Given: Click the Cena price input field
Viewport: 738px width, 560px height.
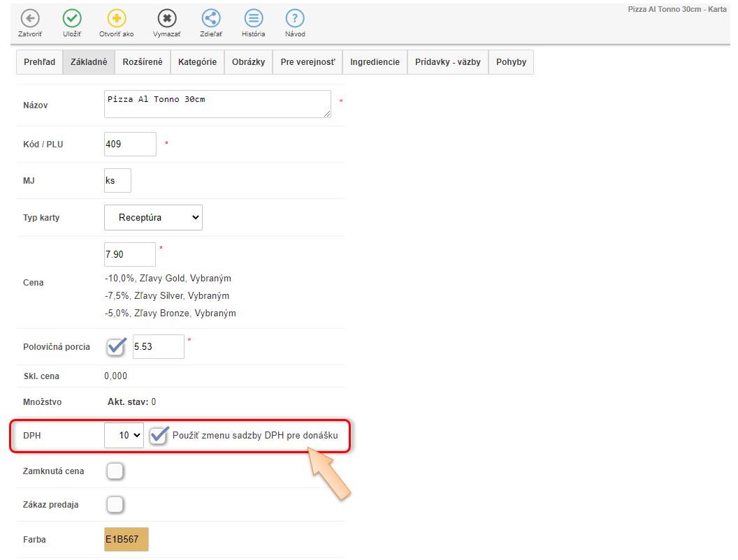Looking at the screenshot, I should [130, 255].
